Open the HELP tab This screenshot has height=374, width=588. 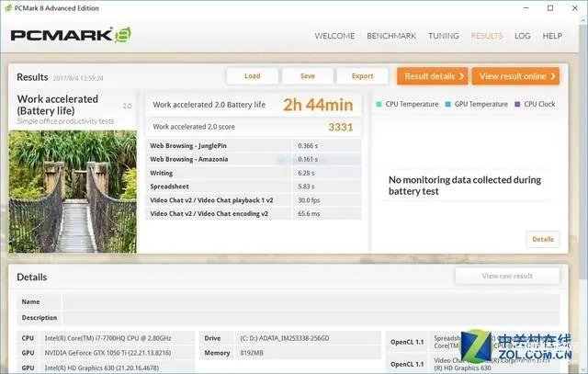[x=552, y=36]
